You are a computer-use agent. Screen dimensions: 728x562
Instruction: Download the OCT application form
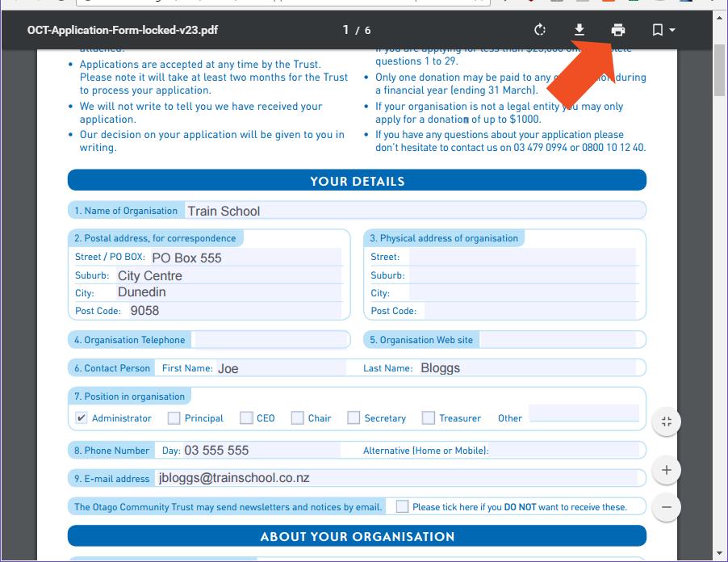(x=579, y=29)
